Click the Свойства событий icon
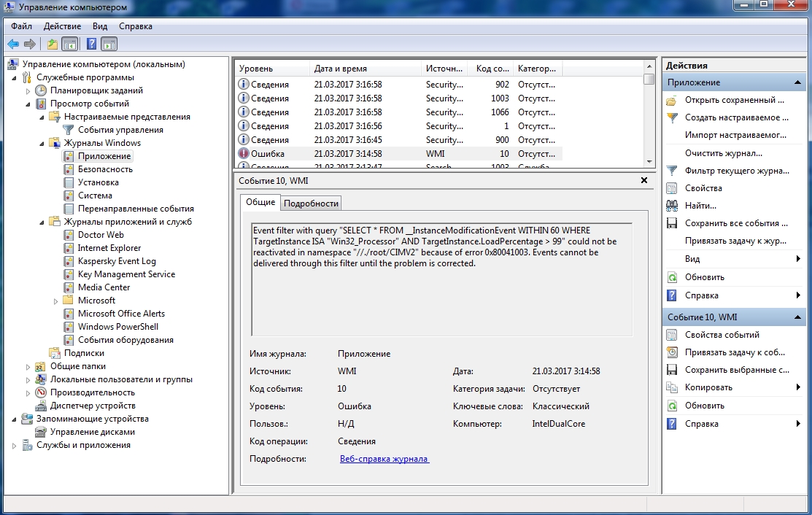Screen dimensions: 812x515 [672, 335]
